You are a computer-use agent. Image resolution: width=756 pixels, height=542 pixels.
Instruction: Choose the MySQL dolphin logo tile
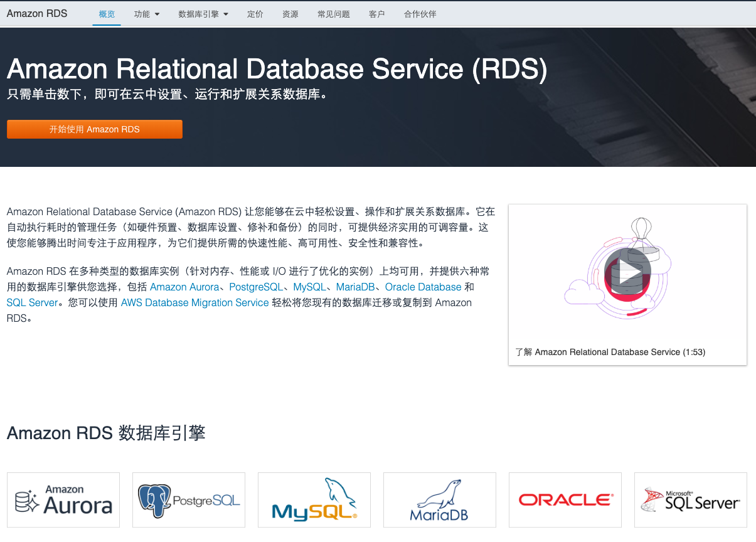(314, 500)
